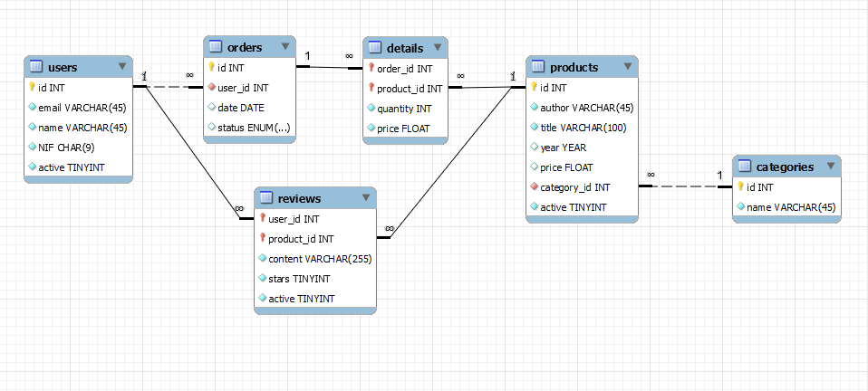868x391 pixels.
Task: Collapse the details table with its arrow
Action: pyautogui.click(x=438, y=47)
